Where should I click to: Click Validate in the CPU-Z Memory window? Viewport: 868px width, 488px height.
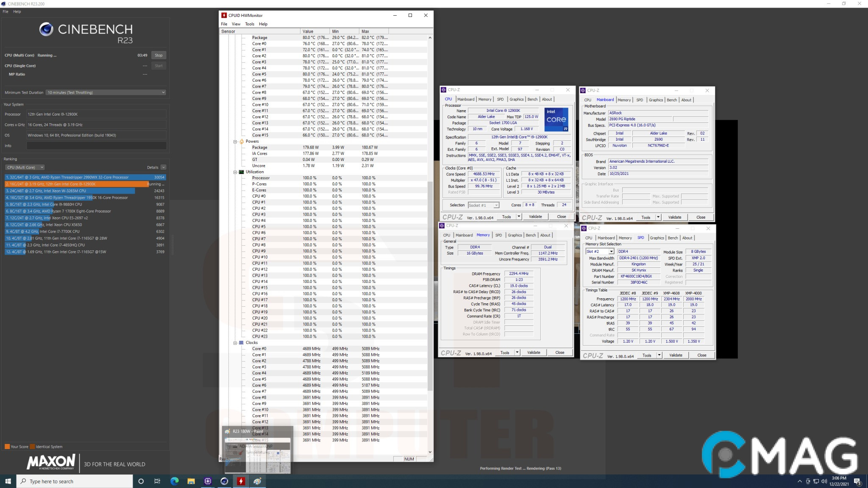click(533, 352)
